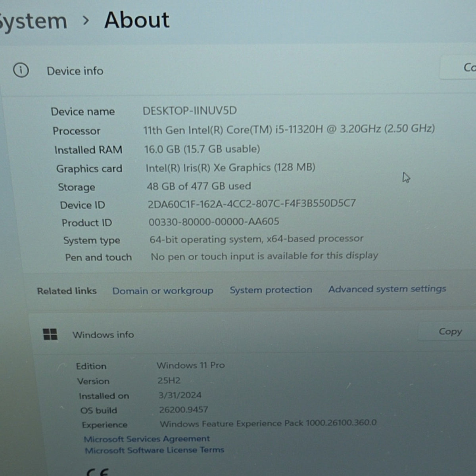Click the Device info circle icon
This screenshot has height=476, width=476.
point(21,71)
